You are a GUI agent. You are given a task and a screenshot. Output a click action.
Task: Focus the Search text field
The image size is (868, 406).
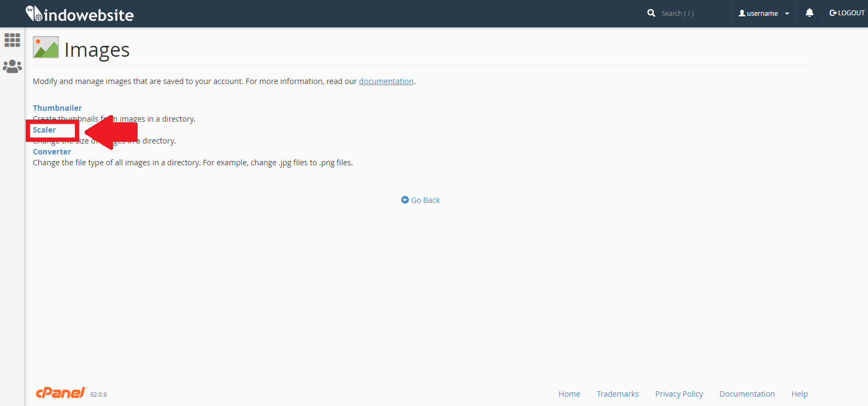tap(691, 13)
